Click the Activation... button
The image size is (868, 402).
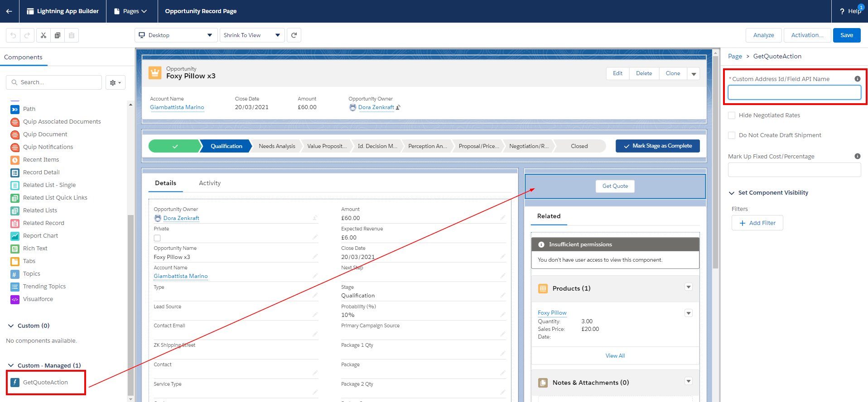click(807, 35)
